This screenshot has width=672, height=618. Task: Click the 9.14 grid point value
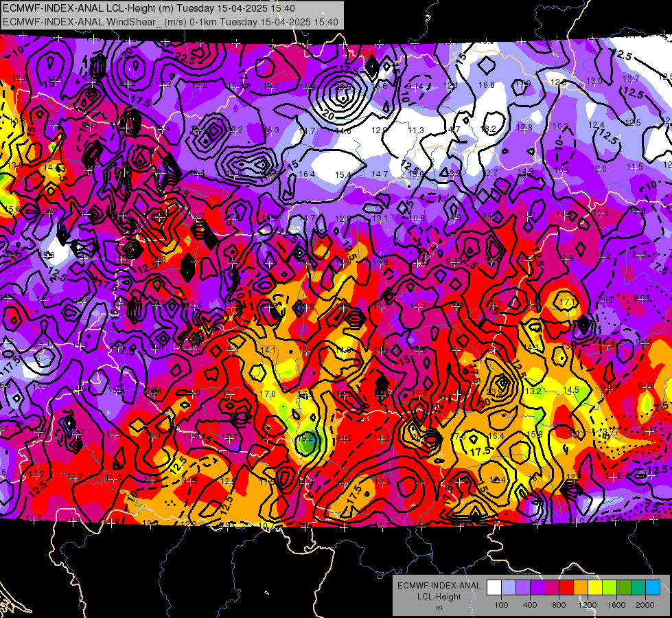(415, 87)
